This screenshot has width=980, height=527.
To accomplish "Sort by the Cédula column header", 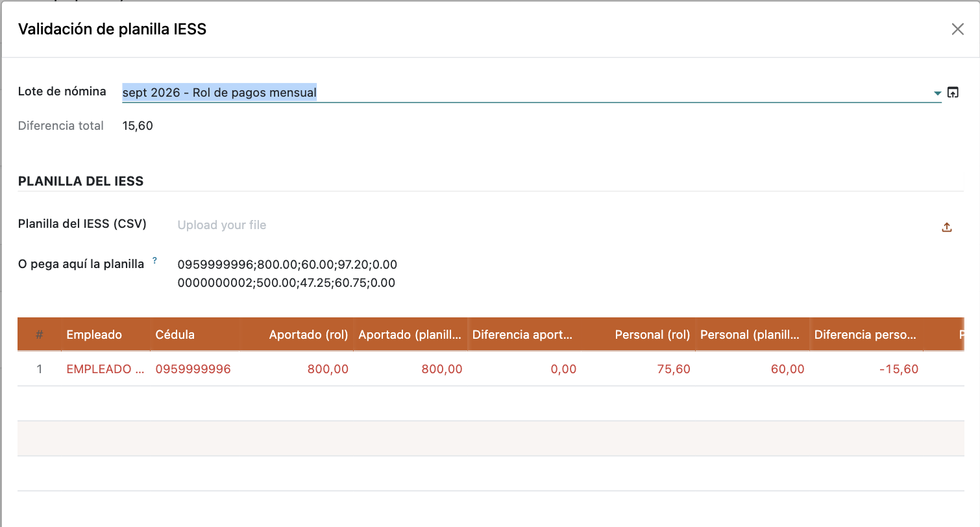I will click(x=195, y=335).
